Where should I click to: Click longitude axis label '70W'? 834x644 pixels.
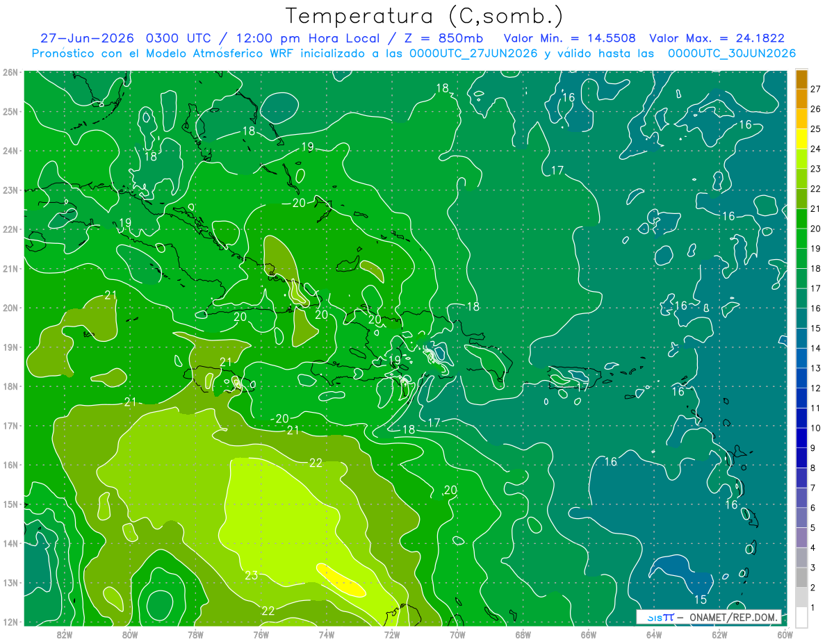pyautogui.click(x=457, y=634)
